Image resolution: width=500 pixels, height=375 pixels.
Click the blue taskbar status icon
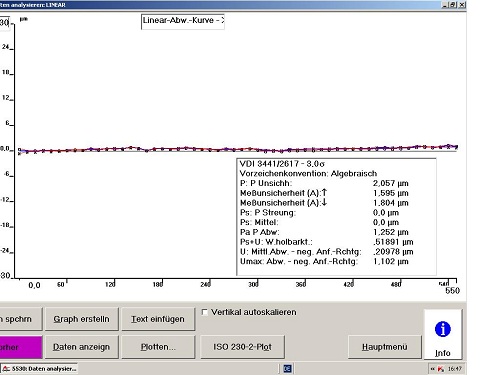click(287, 369)
